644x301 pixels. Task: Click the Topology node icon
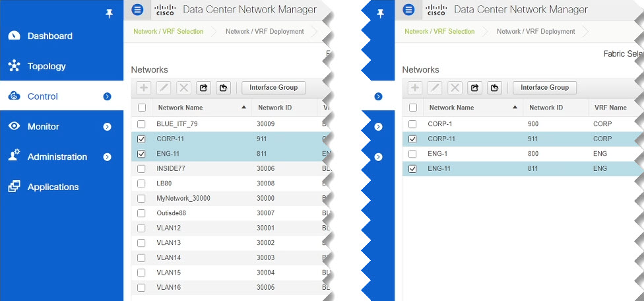coord(14,66)
